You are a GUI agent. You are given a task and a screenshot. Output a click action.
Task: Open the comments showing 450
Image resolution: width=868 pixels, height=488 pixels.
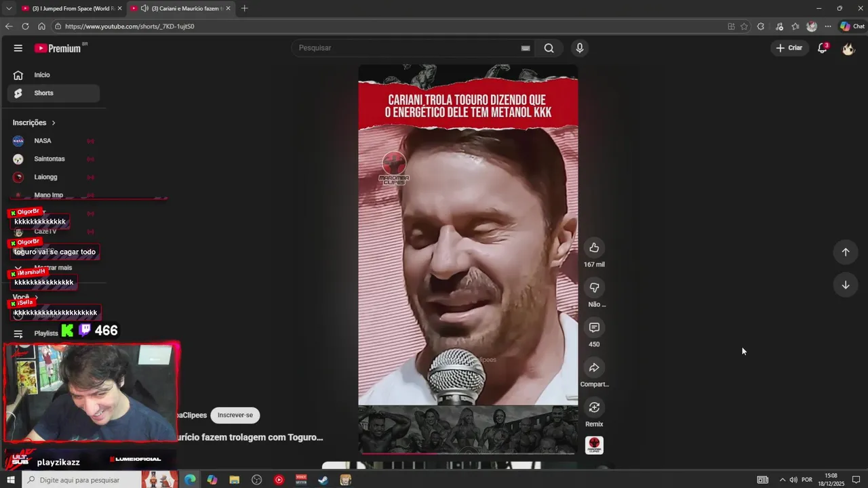pos(594,327)
